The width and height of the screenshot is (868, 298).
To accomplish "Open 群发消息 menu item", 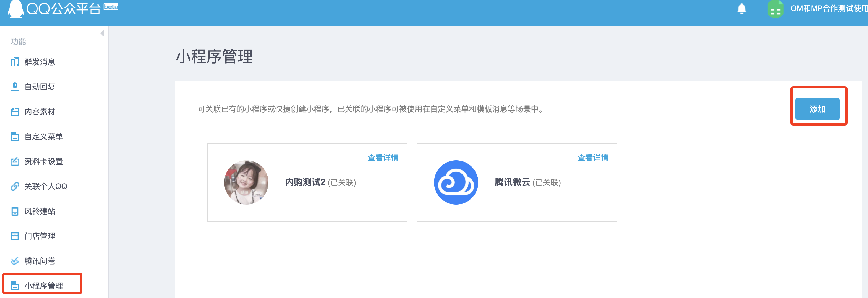I will [x=40, y=62].
